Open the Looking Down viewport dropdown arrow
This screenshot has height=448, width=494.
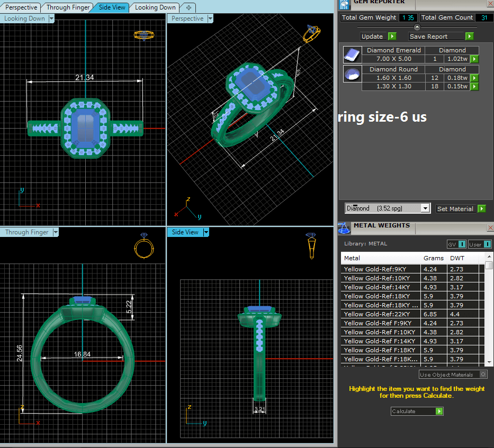[51, 19]
